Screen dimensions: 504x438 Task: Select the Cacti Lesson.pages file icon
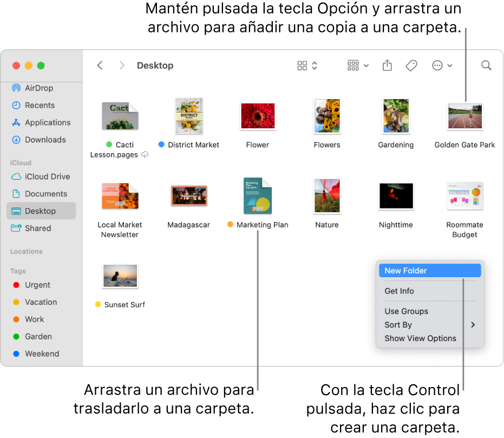(x=120, y=116)
